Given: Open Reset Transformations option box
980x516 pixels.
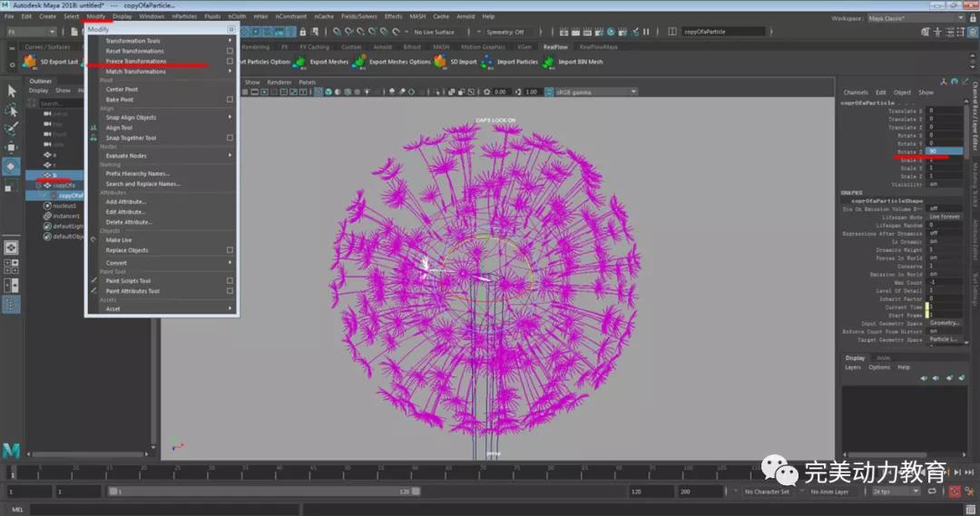Looking at the screenshot, I should pyautogui.click(x=230, y=51).
